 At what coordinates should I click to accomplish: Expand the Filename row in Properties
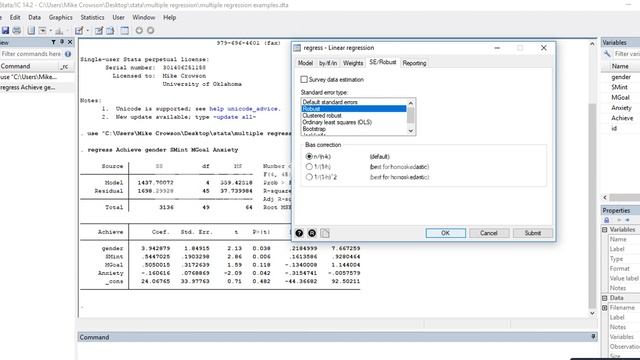pos(605,308)
